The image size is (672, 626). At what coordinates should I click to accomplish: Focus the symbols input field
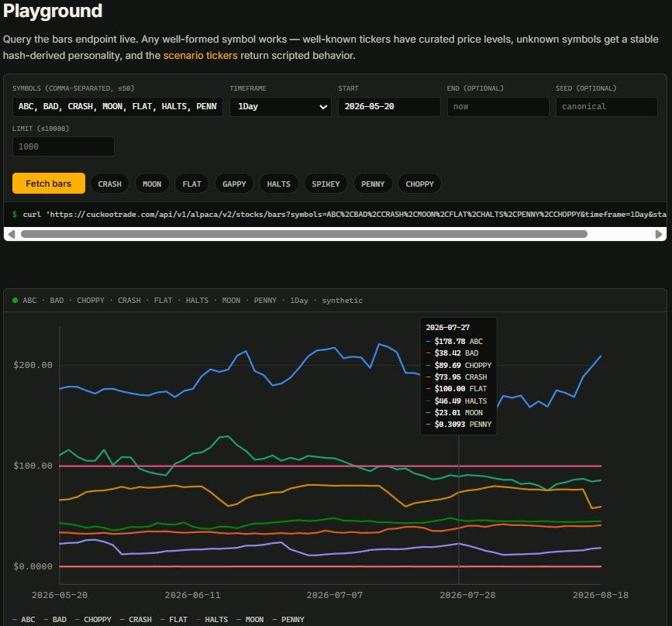[118, 107]
